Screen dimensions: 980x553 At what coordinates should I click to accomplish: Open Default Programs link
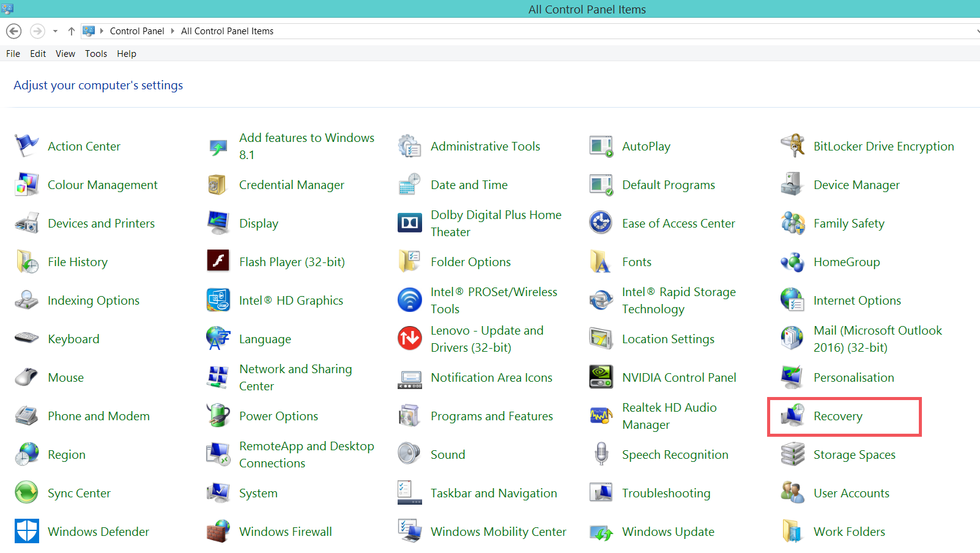tap(669, 185)
